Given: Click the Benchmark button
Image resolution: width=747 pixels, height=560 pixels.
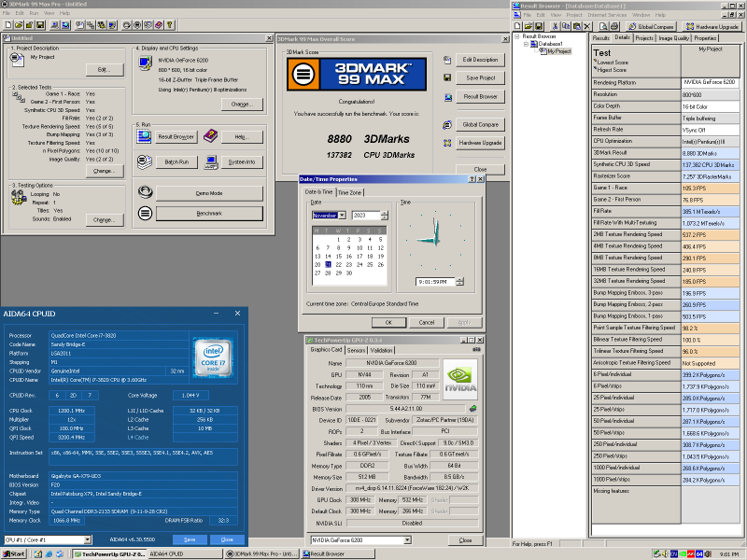Looking at the screenshot, I should (x=209, y=214).
